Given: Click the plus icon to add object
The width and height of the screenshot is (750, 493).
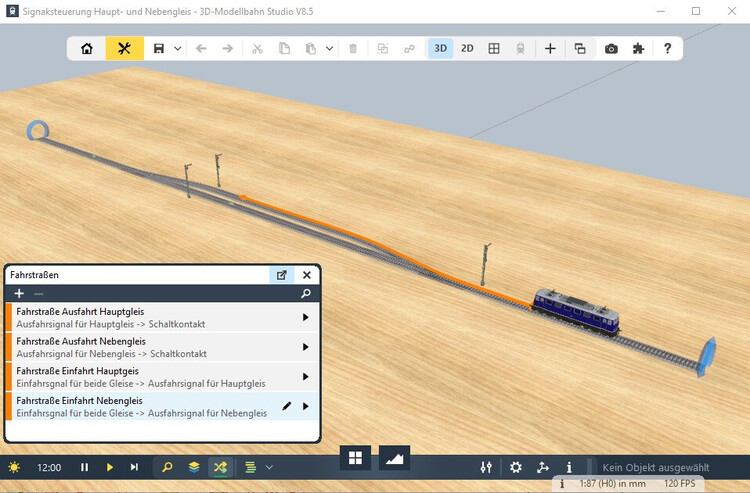Looking at the screenshot, I should 550,48.
